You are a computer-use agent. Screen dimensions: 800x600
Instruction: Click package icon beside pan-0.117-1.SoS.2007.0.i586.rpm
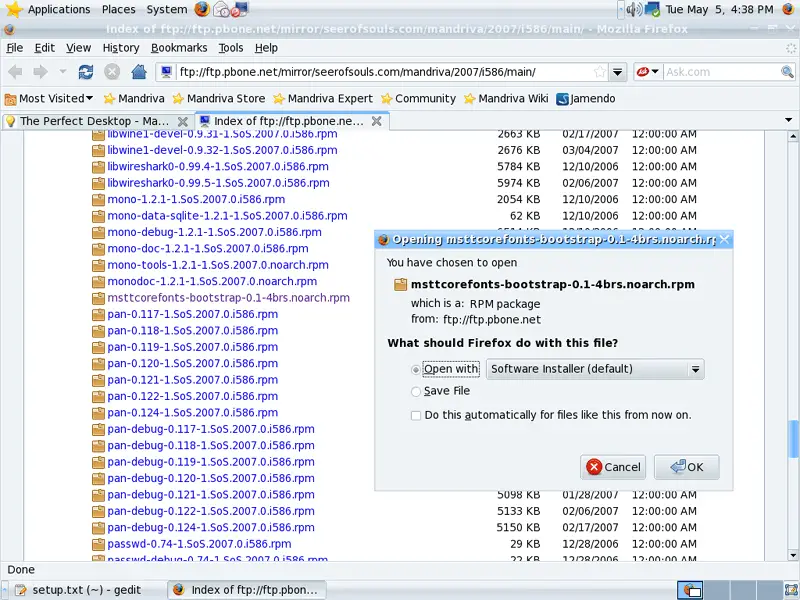[98, 314]
